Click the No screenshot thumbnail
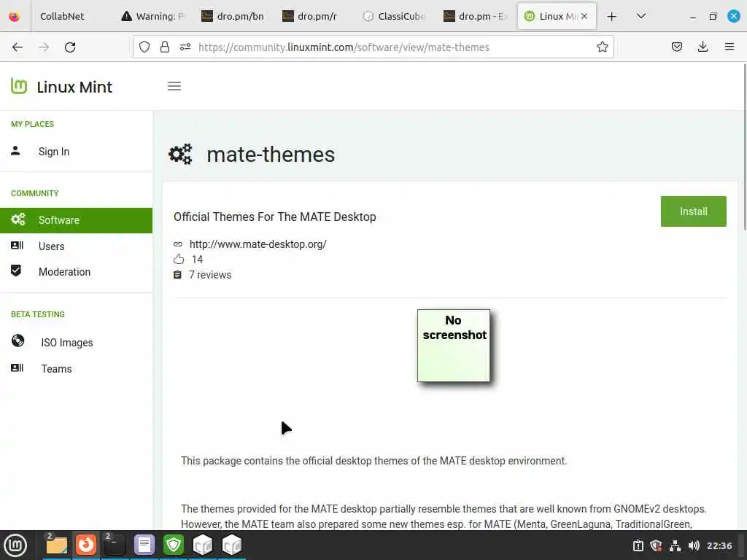The image size is (747, 560). click(x=454, y=346)
